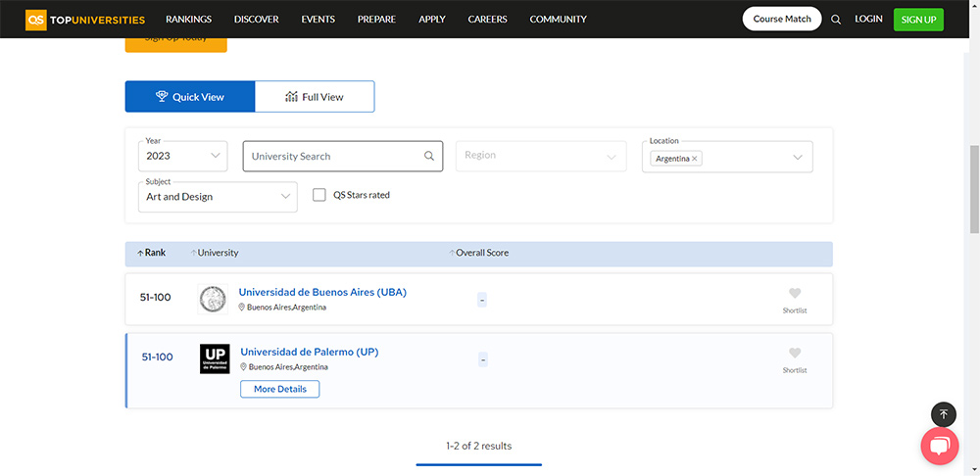This screenshot has width=980, height=476.
Task: Open the Region dropdown
Action: click(x=541, y=156)
